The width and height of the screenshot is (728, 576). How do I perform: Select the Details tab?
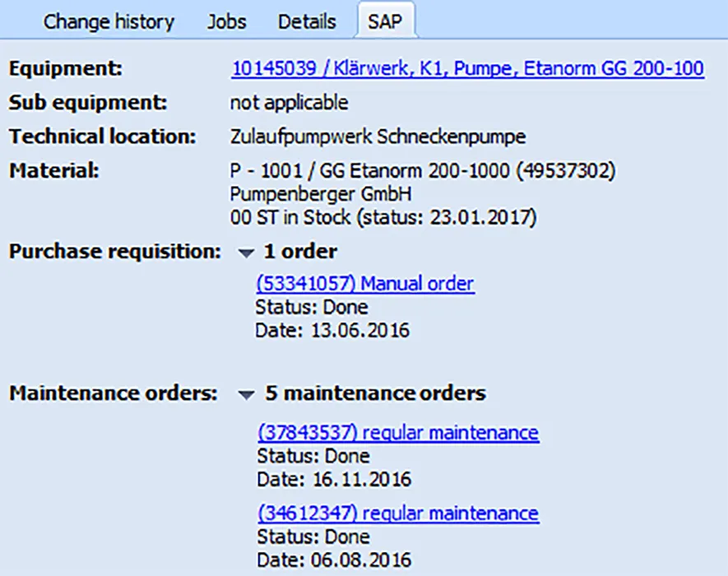(x=307, y=21)
